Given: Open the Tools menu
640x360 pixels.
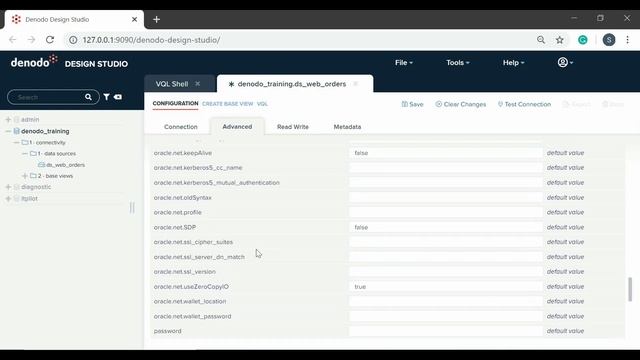Looking at the screenshot, I should 458,62.
